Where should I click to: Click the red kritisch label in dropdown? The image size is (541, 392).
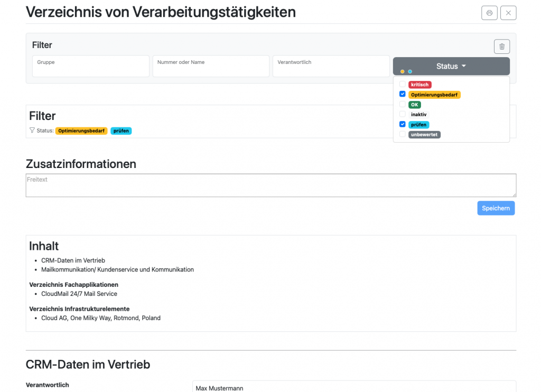[420, 85]
